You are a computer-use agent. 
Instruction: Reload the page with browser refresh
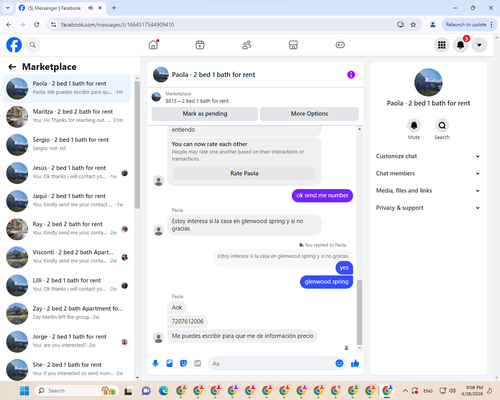click(37, 25)
